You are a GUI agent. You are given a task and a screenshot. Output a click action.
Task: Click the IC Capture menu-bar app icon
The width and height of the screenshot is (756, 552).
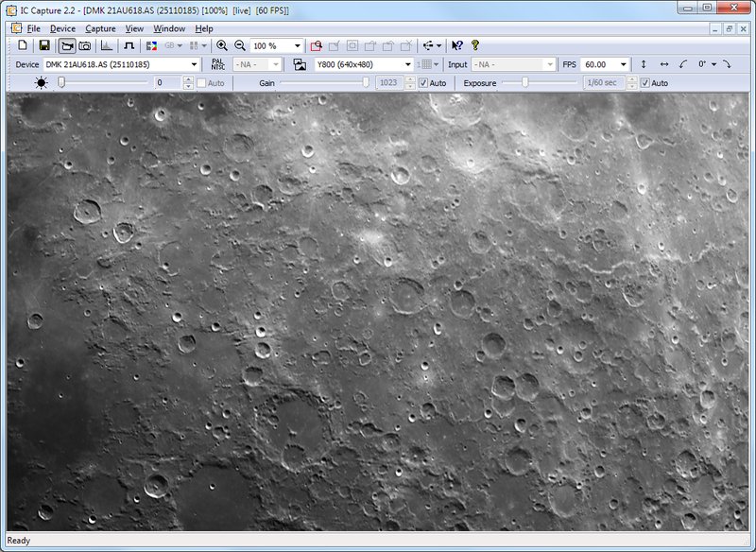pyautogui.click(x=16, y=28)
